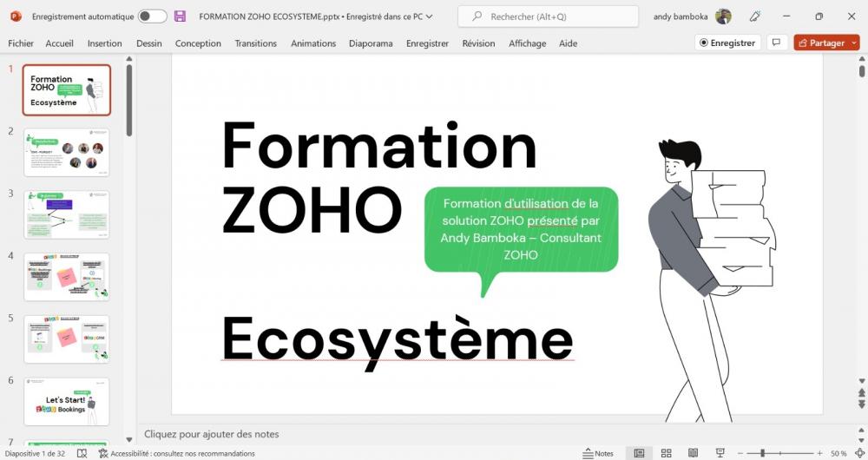Select slide 3 thumbnail
Viewport: 868px width, 460px height.
pyautogui.click(x=67, y=214)
